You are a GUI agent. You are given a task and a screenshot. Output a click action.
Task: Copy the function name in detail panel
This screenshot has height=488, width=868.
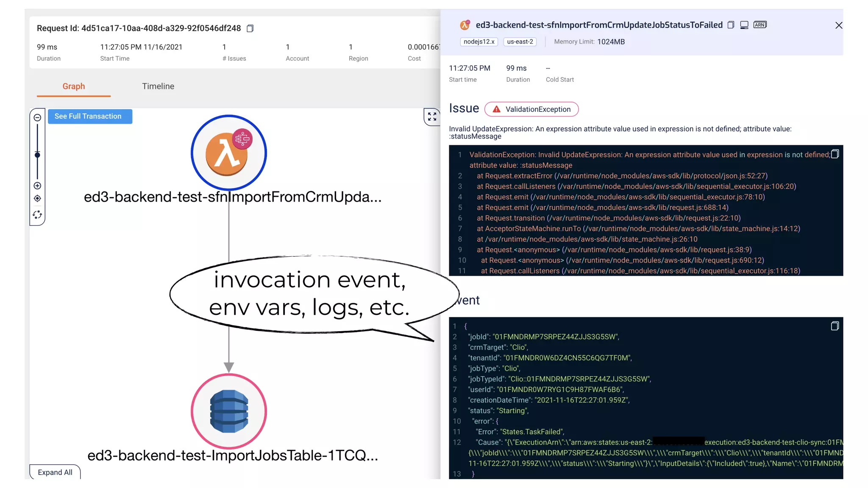tap(731, 25)
